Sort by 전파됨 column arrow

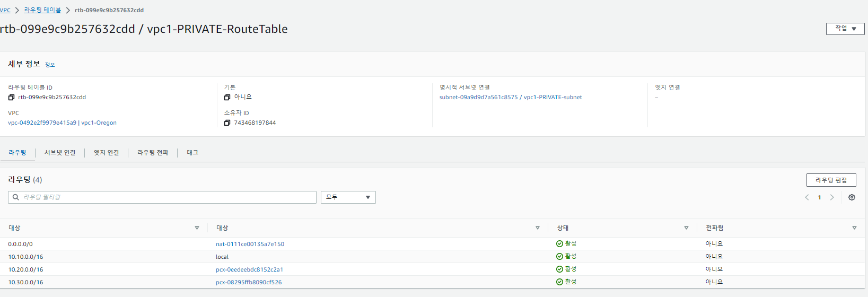(x=854, y=228)
